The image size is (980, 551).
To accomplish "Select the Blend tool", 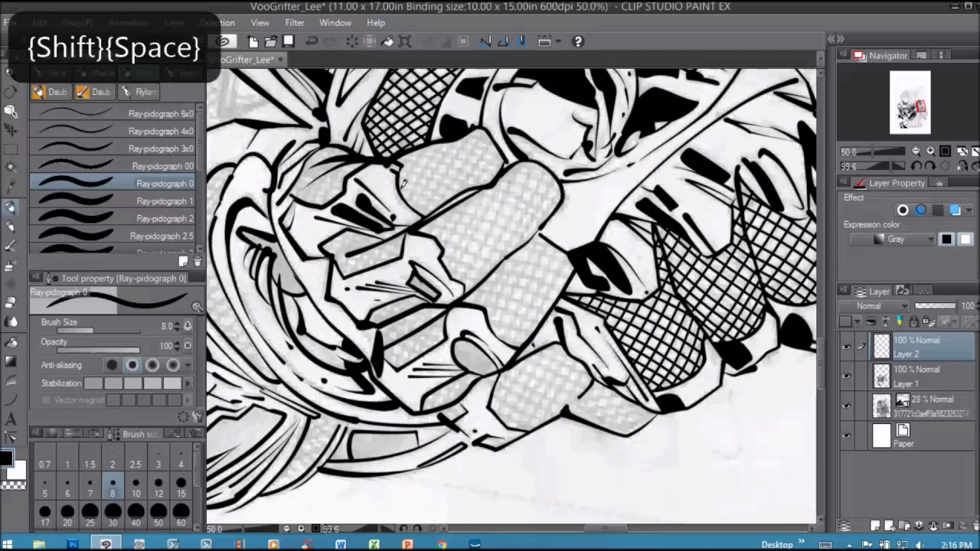I will pyautogui.click(x=11, y=322).
